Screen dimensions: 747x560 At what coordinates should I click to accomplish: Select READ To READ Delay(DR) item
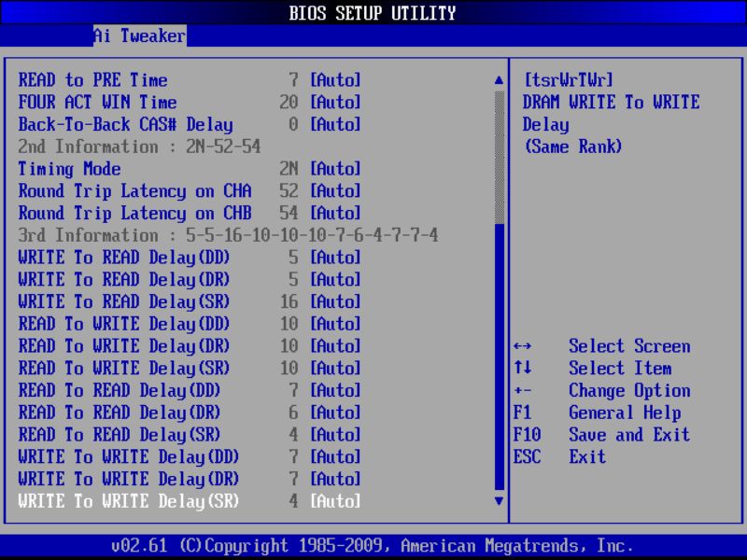click(x=120, y=413)
